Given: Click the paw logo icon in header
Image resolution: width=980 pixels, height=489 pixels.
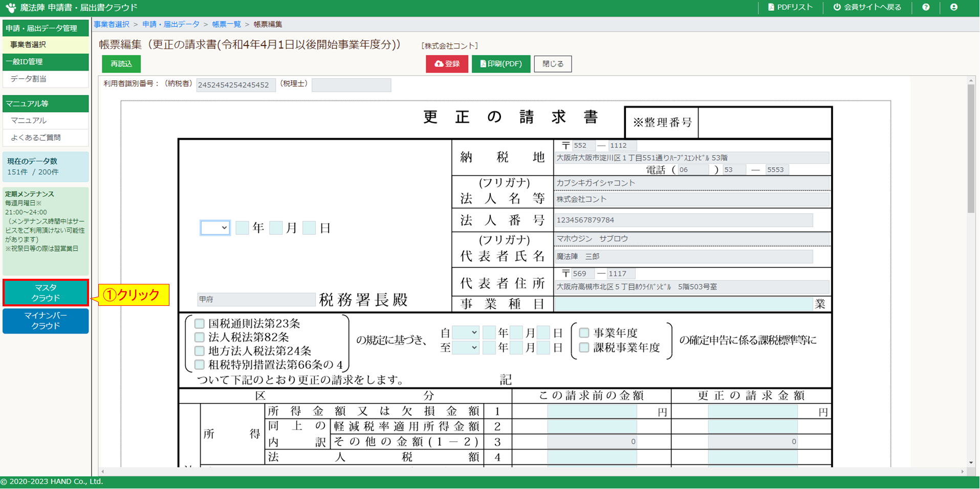Looking at the screenshot, I should click(x=11, y=8).
